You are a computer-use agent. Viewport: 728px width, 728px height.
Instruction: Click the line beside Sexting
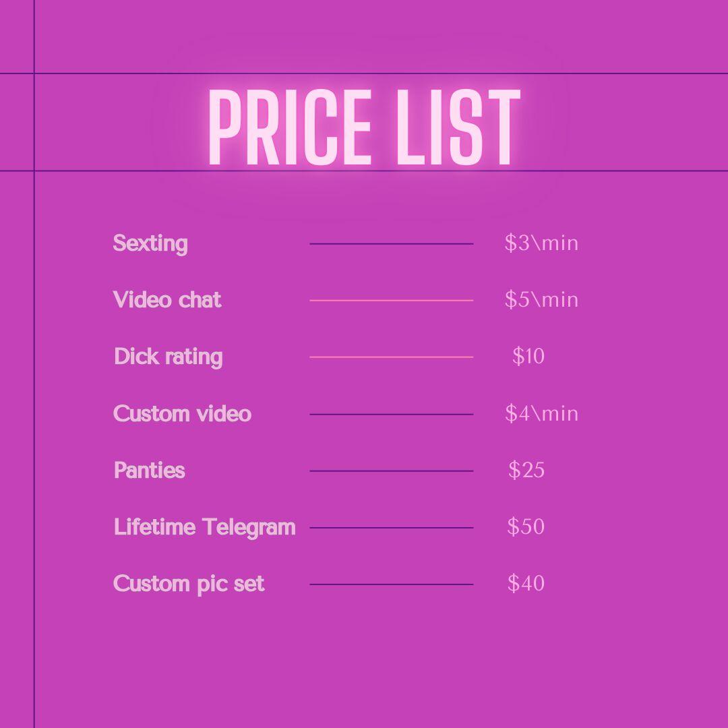392,244
